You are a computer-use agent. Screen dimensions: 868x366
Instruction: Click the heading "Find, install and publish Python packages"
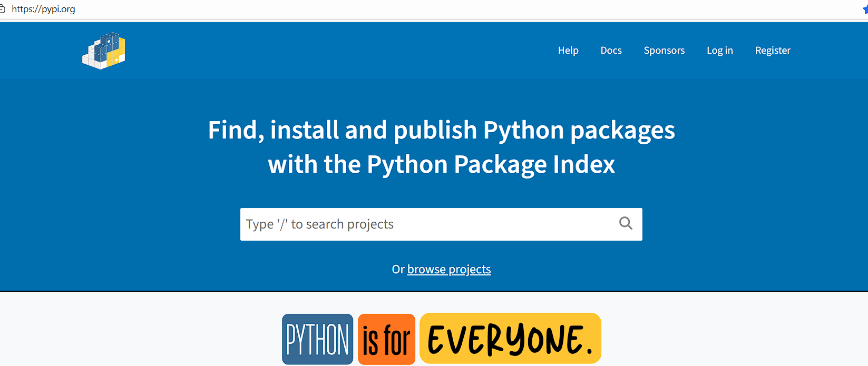tap(442, 130)
